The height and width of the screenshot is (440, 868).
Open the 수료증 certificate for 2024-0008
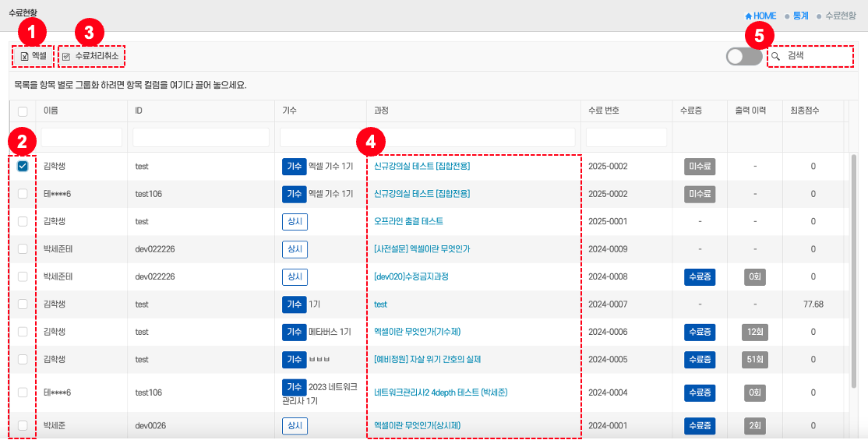(700, 276)
